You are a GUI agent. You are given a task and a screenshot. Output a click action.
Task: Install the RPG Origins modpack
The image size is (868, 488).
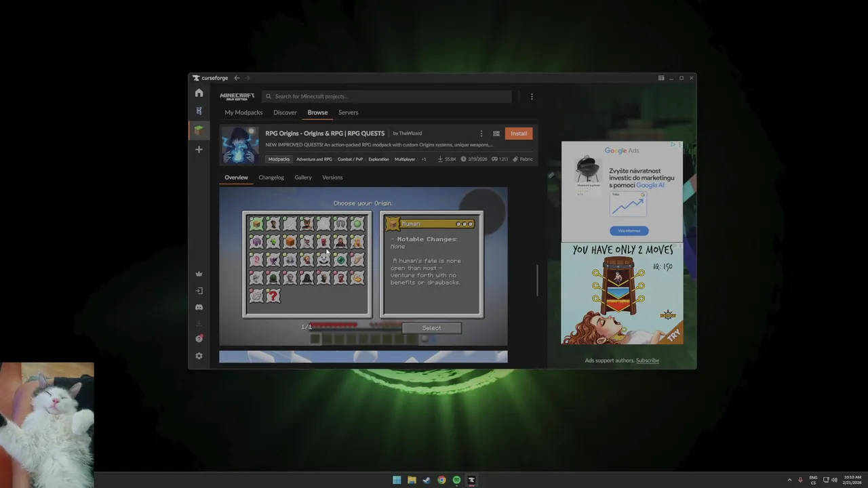(519, 134)
